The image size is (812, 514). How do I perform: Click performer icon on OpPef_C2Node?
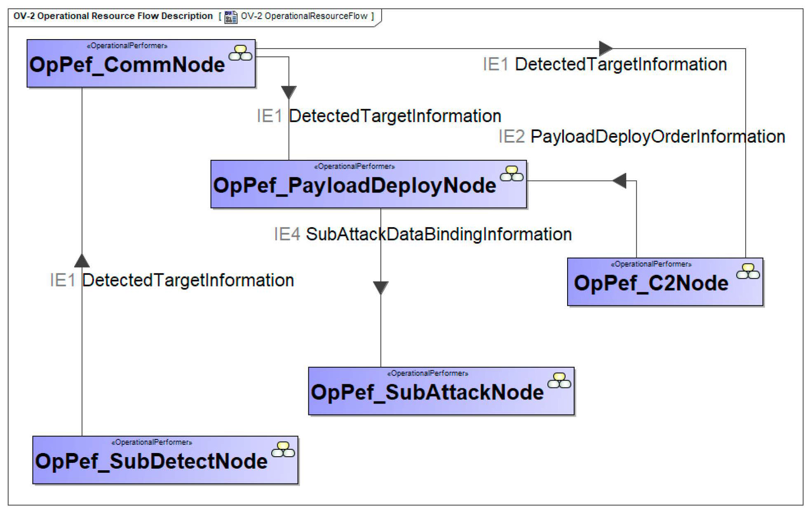748,272
